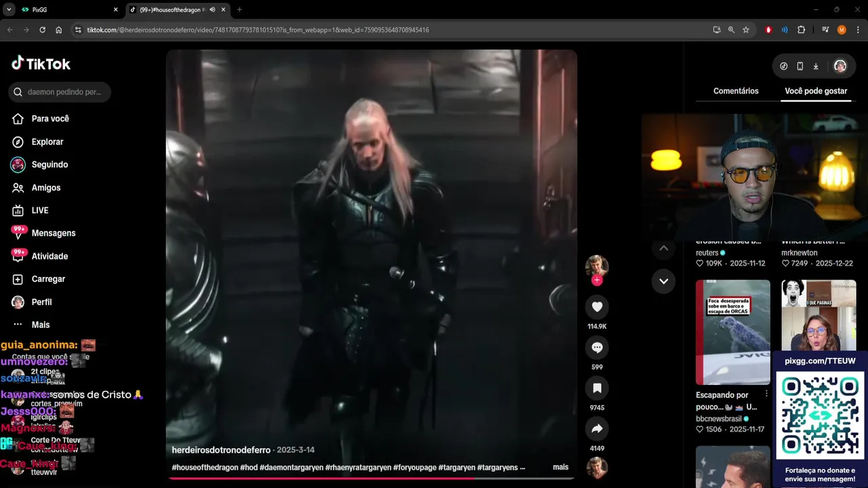Click the TikTok search field
868x488 pixels.
[x=60, y=92]
